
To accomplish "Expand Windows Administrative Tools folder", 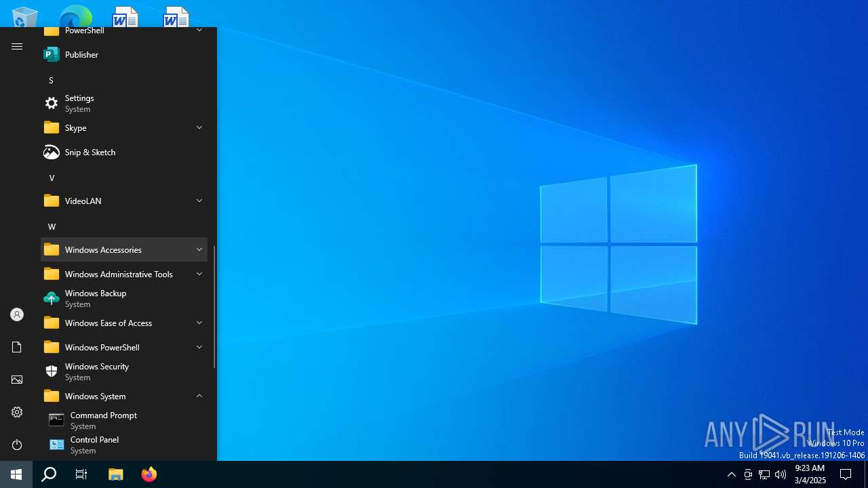I will pyautogui.click(x=124, y=274).
